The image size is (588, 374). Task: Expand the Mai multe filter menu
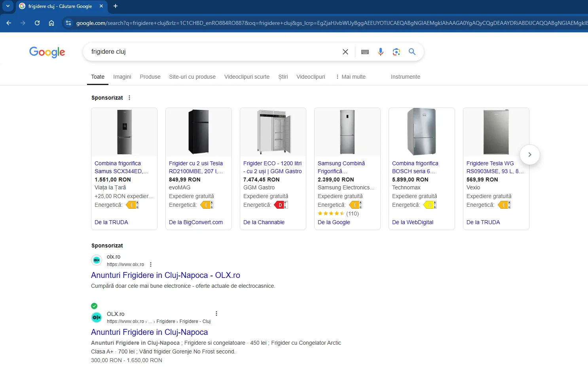(351, 77)
